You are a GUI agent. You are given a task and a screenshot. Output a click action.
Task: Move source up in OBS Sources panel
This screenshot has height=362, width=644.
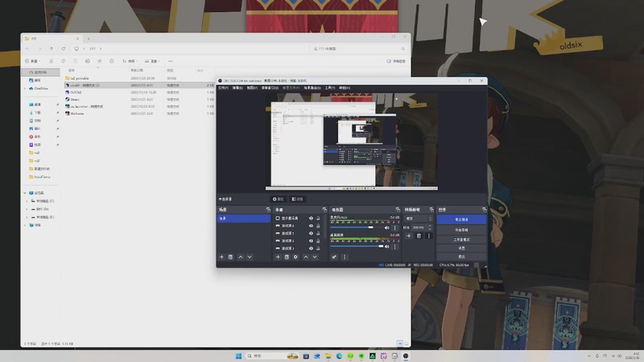306,257
